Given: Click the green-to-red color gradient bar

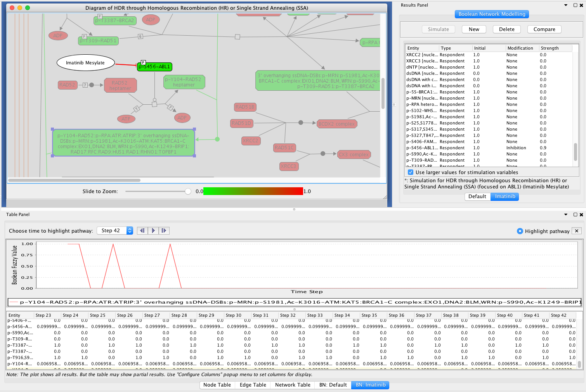Looking at the screenshot, I should pos(253,191).
